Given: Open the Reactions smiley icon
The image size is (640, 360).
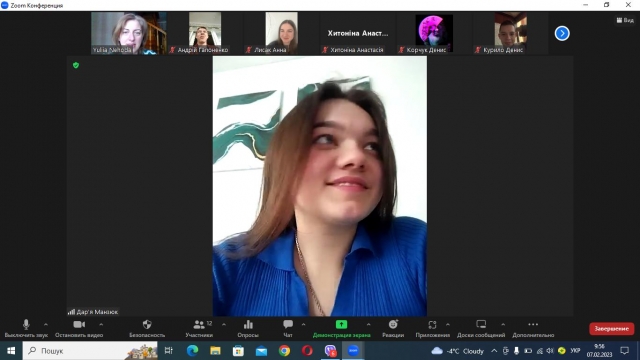Looking at the screenshot, I should [x=393, y=328].
